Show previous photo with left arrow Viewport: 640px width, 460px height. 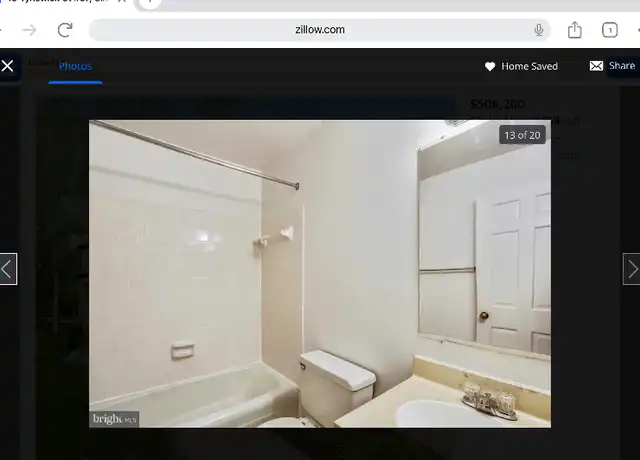tap(8, 269)
